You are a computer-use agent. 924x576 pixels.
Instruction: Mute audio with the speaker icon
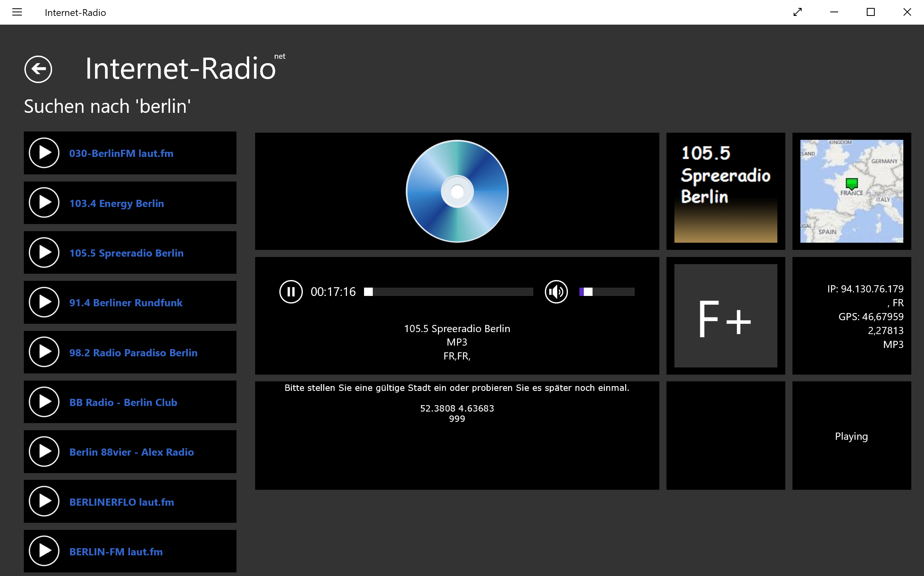pyautogui.click(x=556, y=292)
